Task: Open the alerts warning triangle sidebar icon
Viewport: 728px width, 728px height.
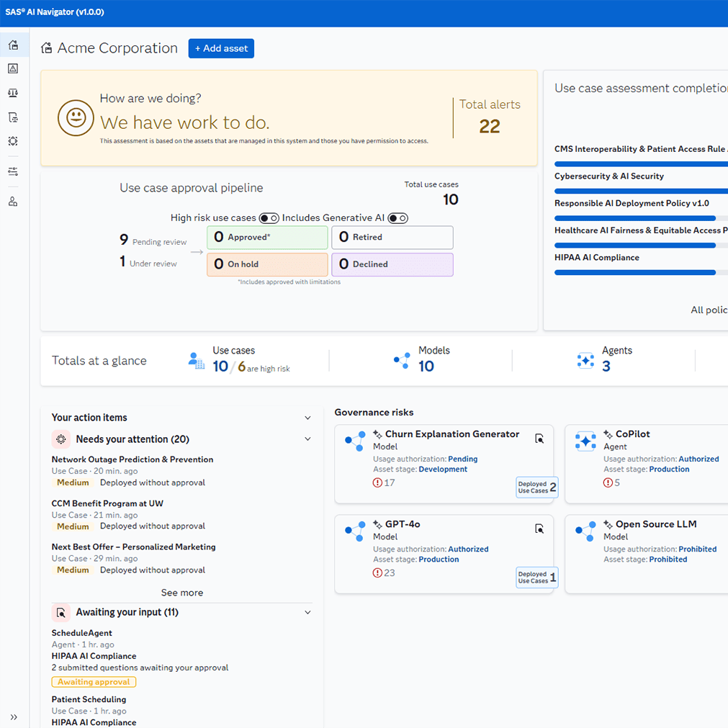Action: [13, 68]
